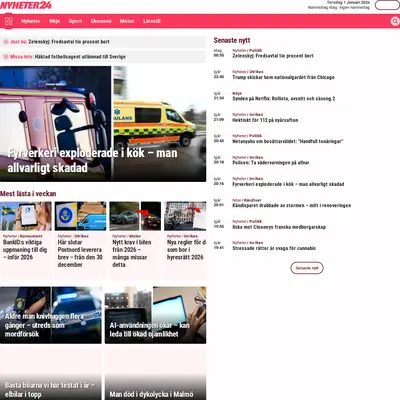Click Nyheter / Konsument category above BankID

23,236
